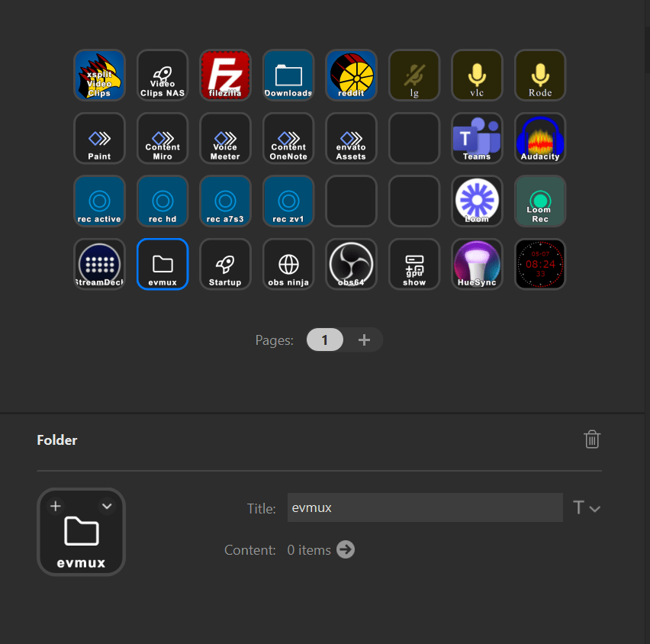Select the vlc microphone key
650x644 pixels.
[x=477, y=75]
